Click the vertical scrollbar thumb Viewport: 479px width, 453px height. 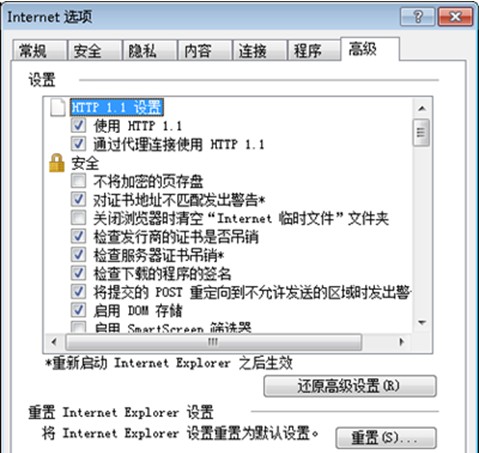click(x=421, y=133)
